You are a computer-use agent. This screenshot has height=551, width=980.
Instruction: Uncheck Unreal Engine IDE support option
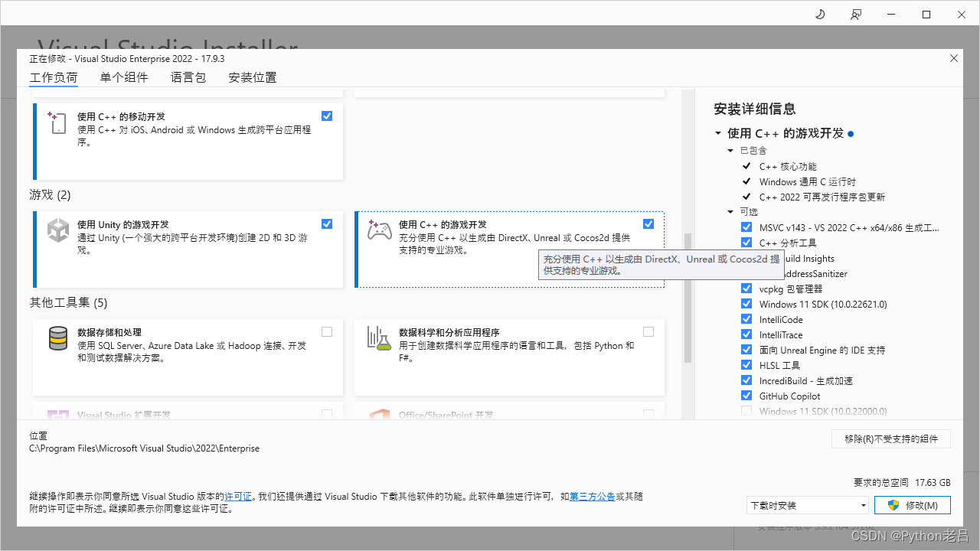click(x=746, y=350)
